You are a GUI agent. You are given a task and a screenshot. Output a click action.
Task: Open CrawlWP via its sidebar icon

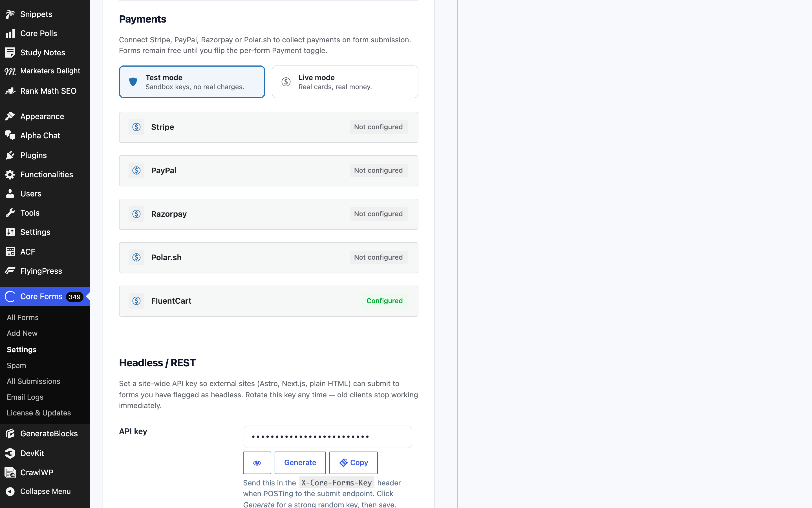(x=10, y=472)
